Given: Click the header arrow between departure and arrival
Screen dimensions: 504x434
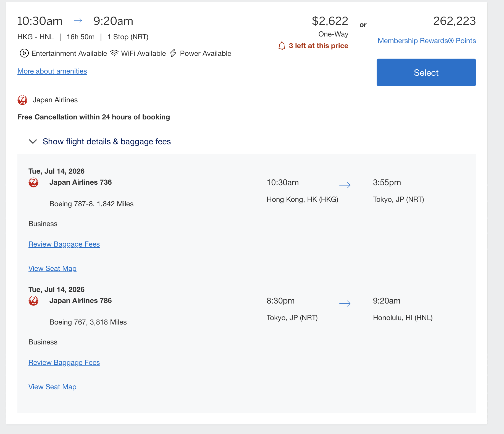Looking at the screenshot, I should click(78, 21).
